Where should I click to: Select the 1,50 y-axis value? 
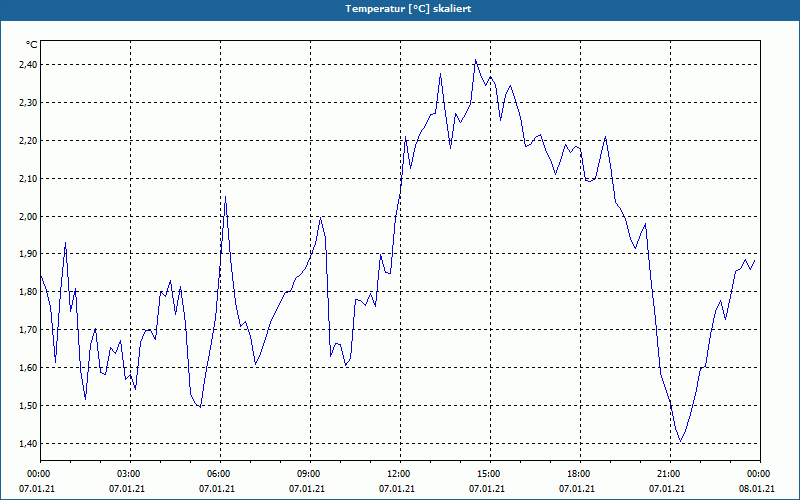pos(28,406)
